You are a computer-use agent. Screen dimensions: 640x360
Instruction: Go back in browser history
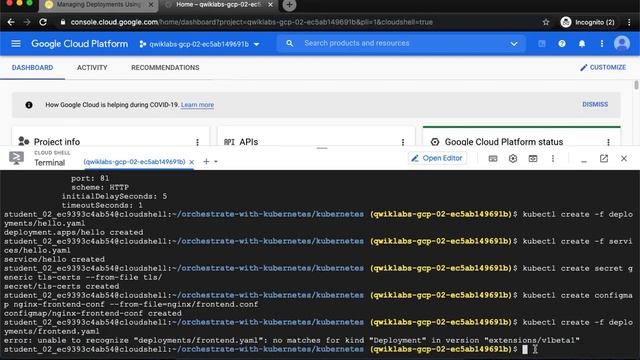pos(11,22)
